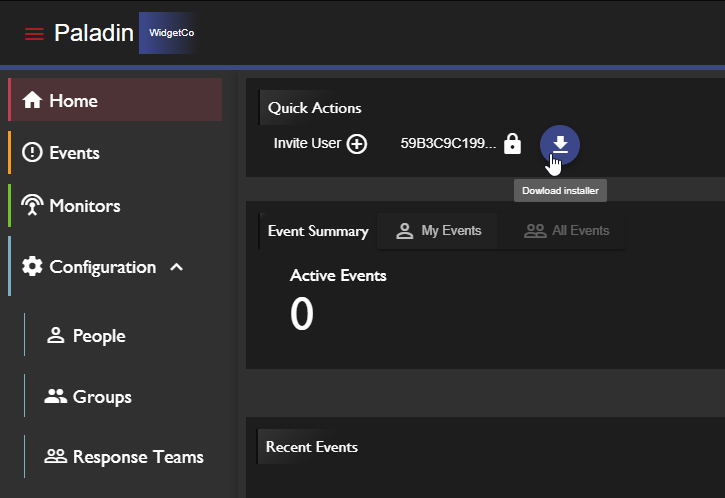
Task: Click the Download installer button
Action: point(560,144)
